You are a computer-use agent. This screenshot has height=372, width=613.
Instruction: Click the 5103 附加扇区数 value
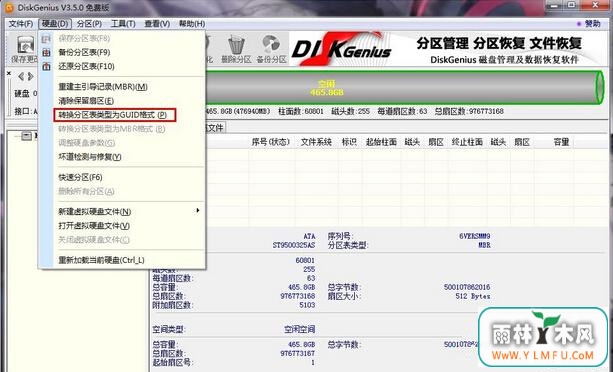pyautogui.click(x=307, y=305)
